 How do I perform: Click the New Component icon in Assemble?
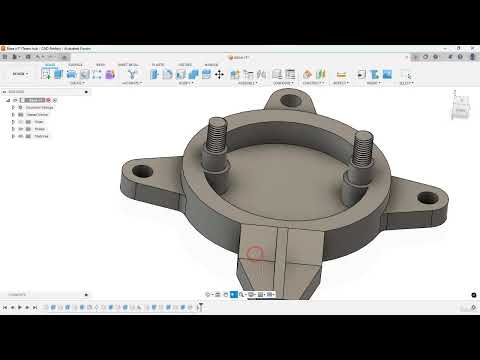(235, 74)
